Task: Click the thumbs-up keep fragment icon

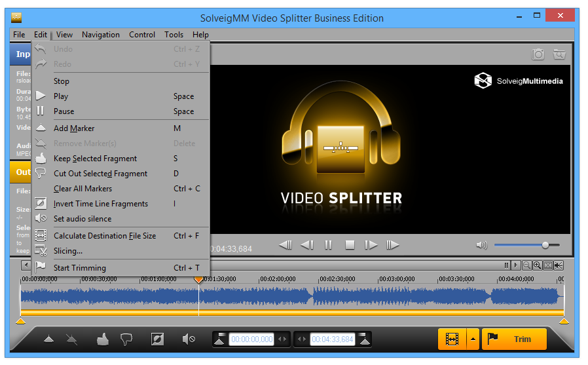Action: click(102, 339)
